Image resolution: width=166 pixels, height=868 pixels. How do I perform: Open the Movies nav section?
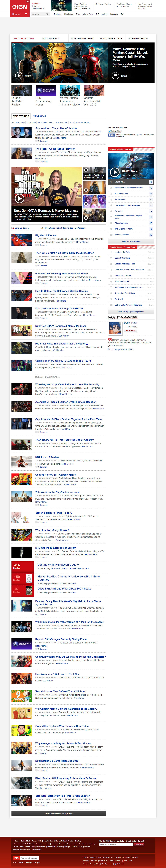(x=114, y=14)
